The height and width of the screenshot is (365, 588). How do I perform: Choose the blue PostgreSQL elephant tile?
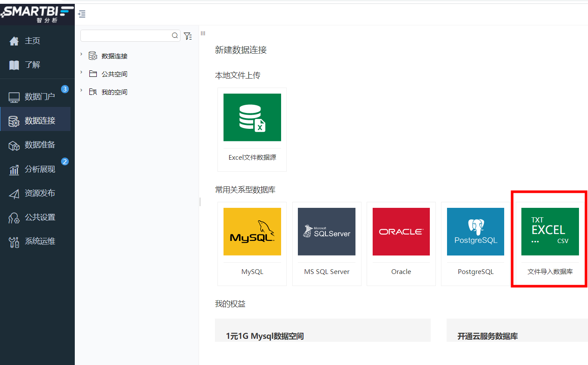point(475,231)
